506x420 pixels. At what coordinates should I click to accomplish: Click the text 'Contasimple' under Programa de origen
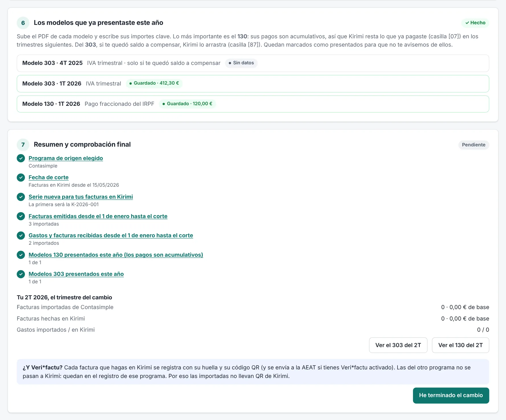click(x=43, y=166)
